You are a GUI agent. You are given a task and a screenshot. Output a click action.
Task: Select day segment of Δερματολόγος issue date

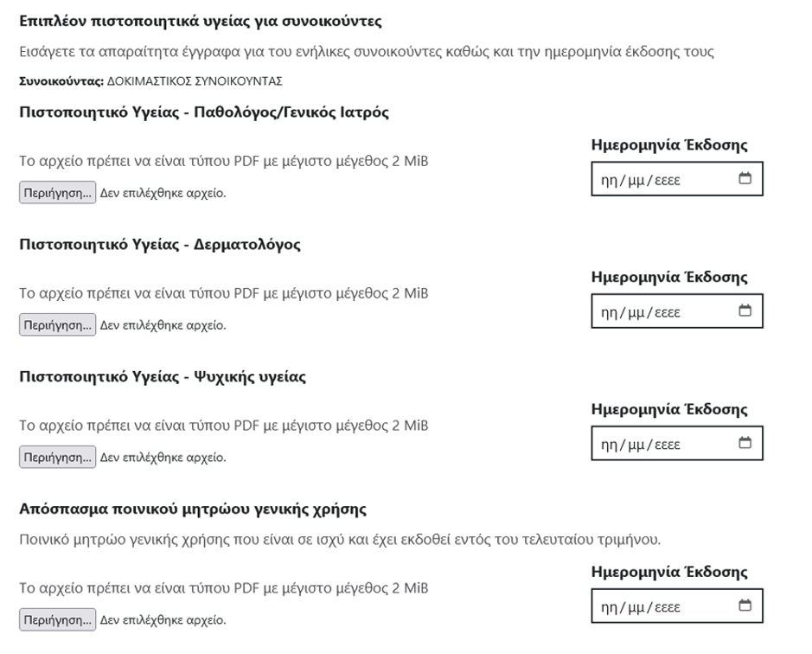click(609, 312)
